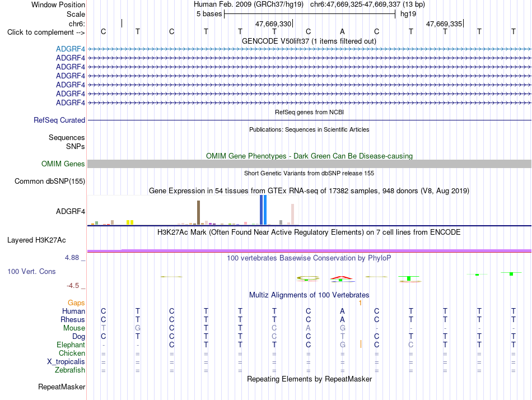Image resolution: width=532 pixels, height=400 pixels.
Task: Select the Mouse alignment row label
Action: pyautogui.click(x=74, y=328)
